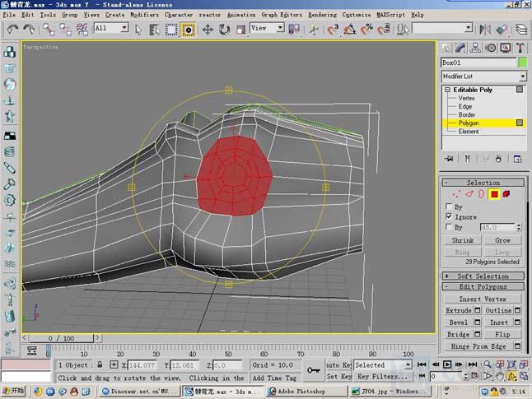Click Bind to Space Warp icon

pos(82,30)
